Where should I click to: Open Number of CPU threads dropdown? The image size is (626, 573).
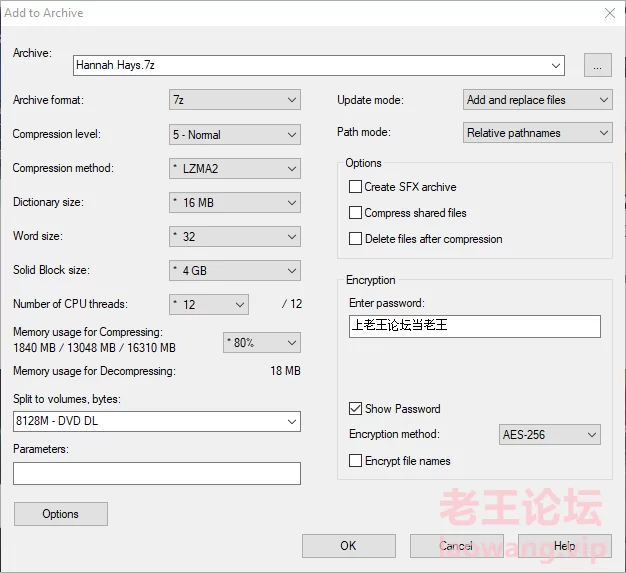pos(209,305)
